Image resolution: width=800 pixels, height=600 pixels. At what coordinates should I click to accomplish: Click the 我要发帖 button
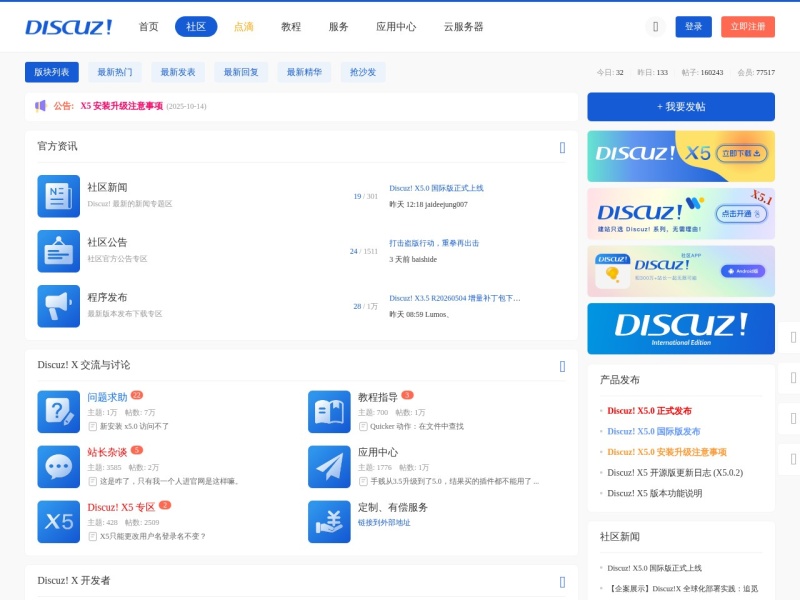pyautogui.click(x=681, y=107)
